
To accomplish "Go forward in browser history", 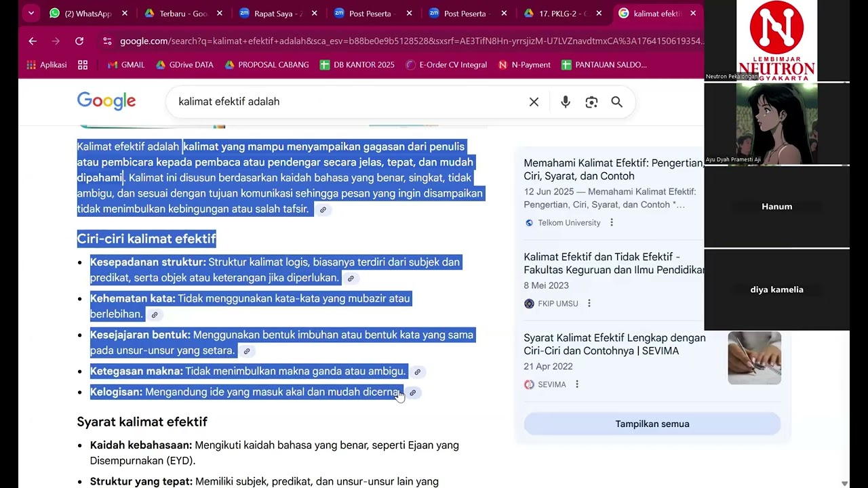I will [x=56, y=41].
